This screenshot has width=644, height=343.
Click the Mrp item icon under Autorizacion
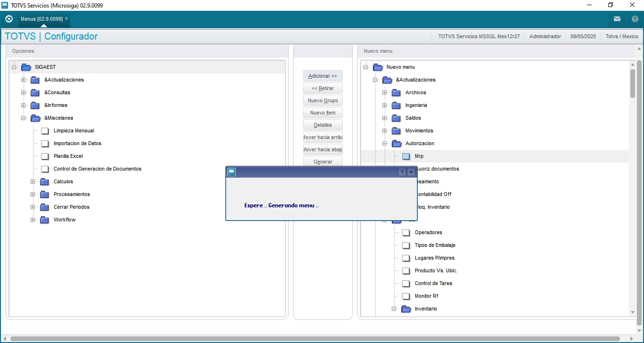tap(406, 156)
